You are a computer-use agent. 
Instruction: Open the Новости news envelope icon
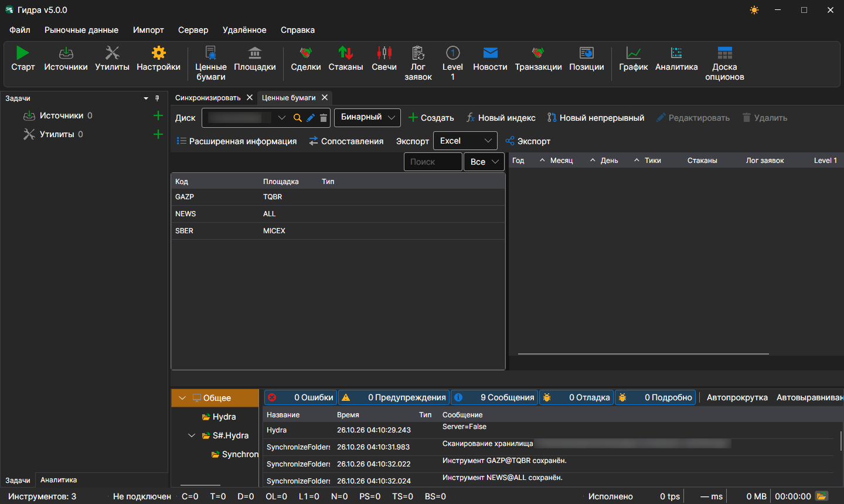pos(490,53)
